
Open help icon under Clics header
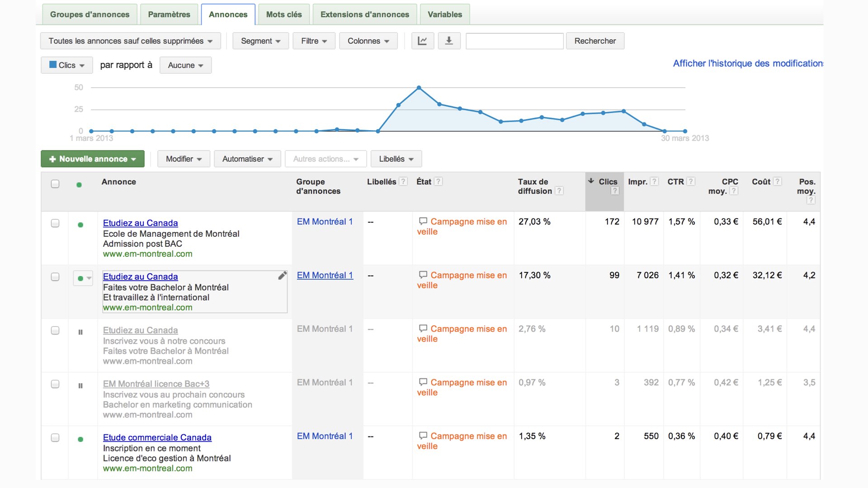[x=614, y=191]
